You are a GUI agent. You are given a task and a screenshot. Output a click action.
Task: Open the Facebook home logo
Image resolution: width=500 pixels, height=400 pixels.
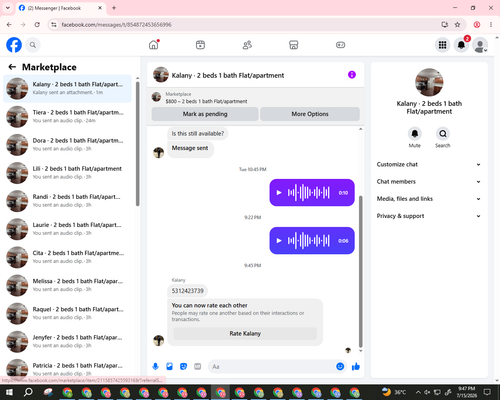14,45
